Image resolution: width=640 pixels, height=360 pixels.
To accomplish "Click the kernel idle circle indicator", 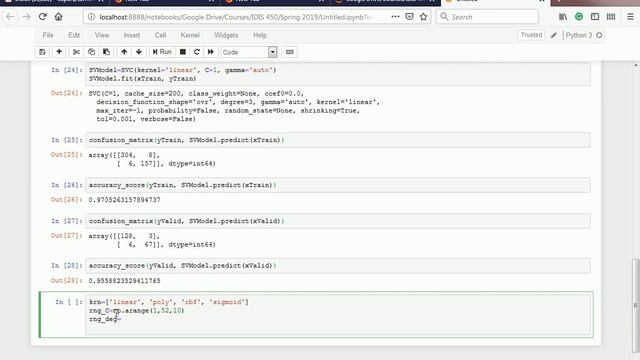I will tap(599, 35).
